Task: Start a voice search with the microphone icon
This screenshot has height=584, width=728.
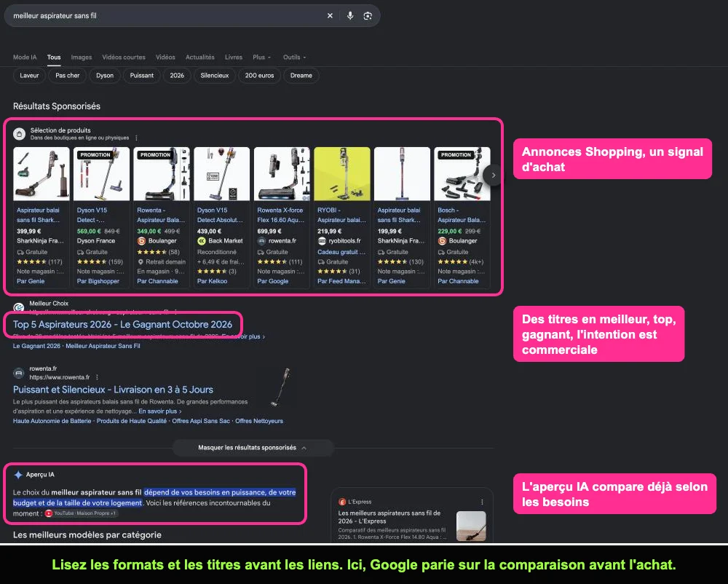Action: tap(350, 16)
